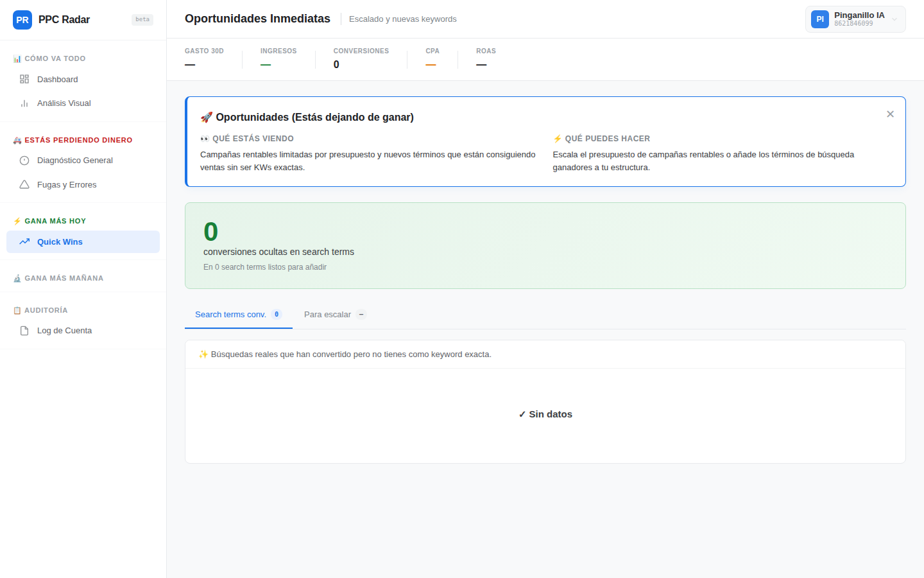924x578 pixels.
Task: Select Quick Wins in sidebar
Action: (83, 242)
